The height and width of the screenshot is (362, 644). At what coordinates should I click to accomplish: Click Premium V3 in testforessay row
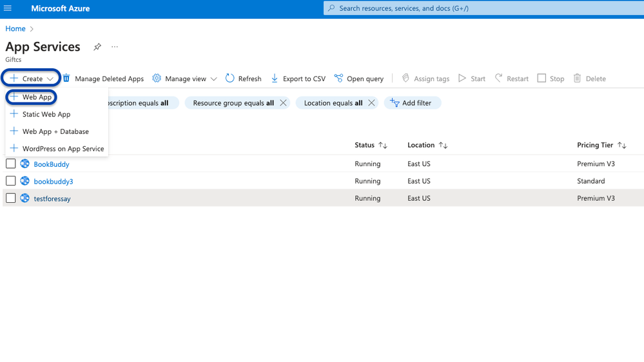(x=596, y=198)
